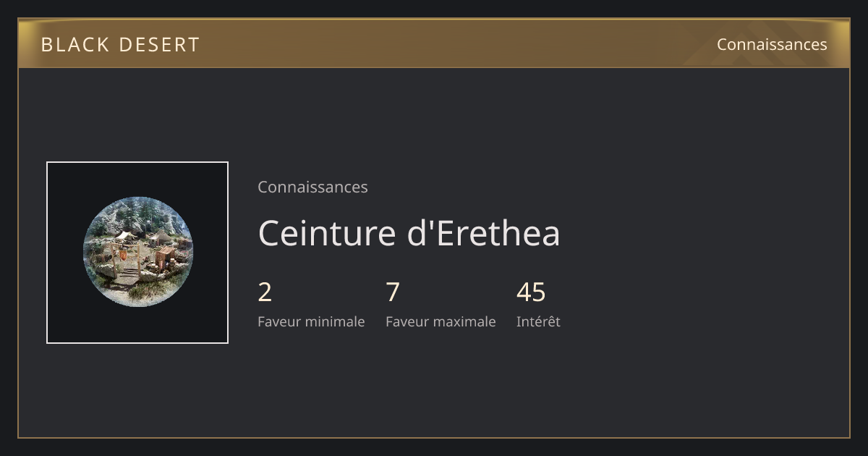Open the Connaissances link in the header

(772, 44)
